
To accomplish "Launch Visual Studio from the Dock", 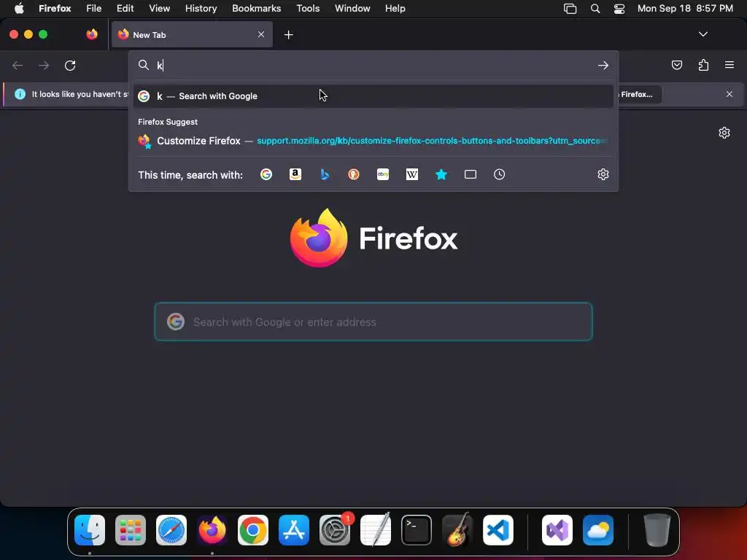I will point(557,530).
